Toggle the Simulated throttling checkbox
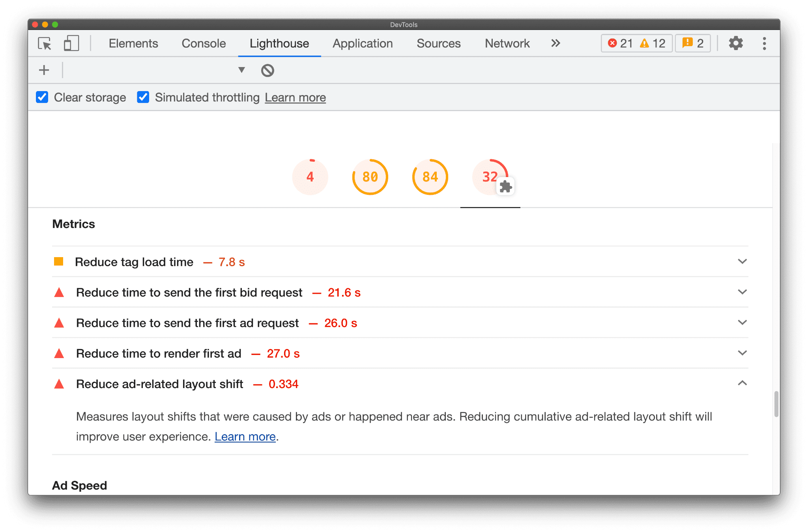 click(144, 97)
